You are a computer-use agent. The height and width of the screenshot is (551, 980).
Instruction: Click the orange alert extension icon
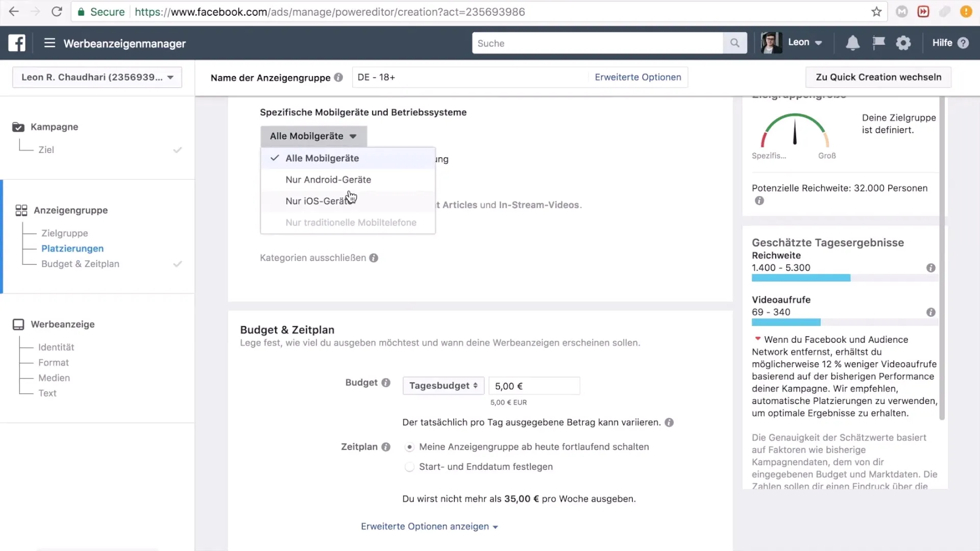coord(966,12)
